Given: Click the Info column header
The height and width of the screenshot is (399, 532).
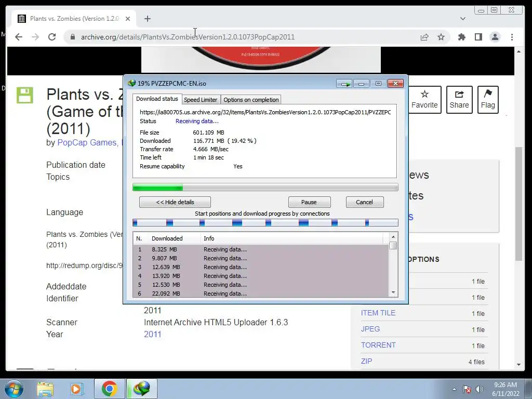Looking at the screenshot, I should tap(292, 238).
